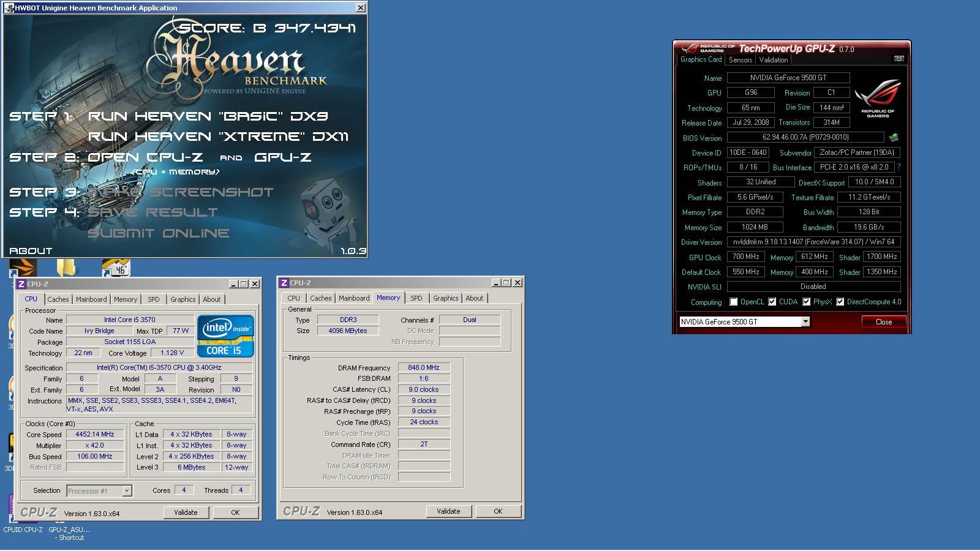Click the ROG logo in GPU-Z
980x551 pixels.
(x=878, y=98)
